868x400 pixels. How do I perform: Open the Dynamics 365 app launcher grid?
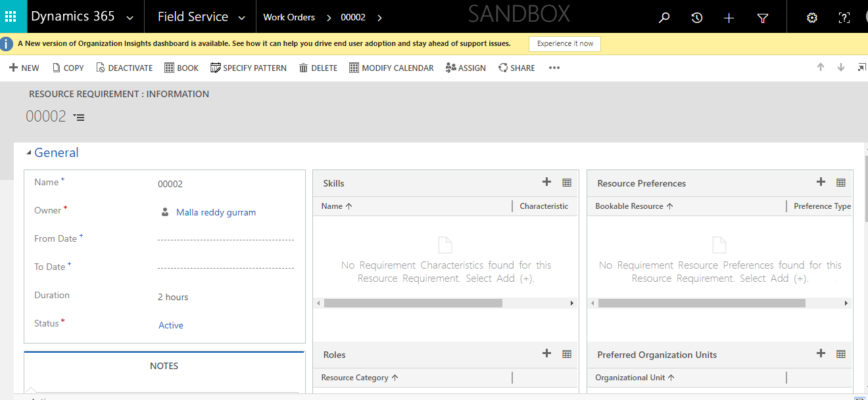click(11, 16)
